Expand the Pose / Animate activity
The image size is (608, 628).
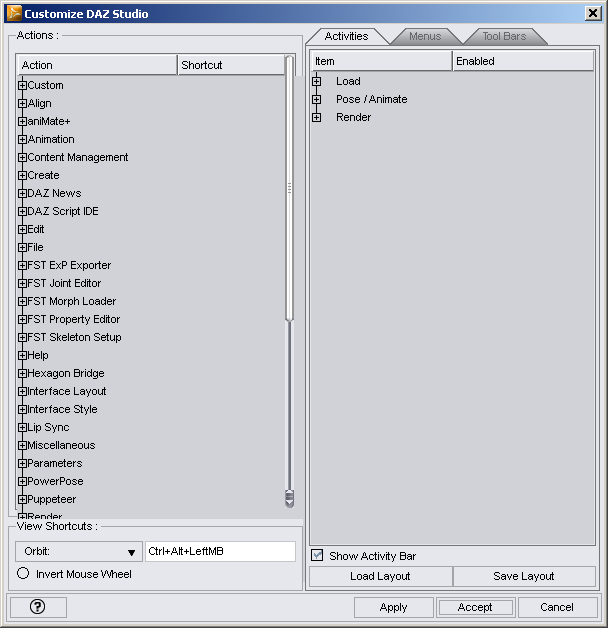[x=317, y=100]
